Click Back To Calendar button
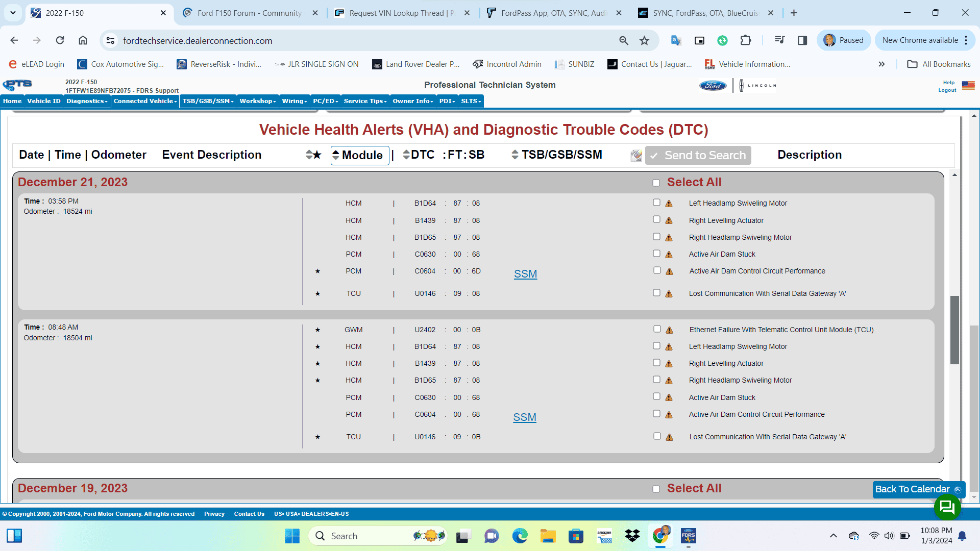Screen dimensions: 980x551 tap(919, 489)
